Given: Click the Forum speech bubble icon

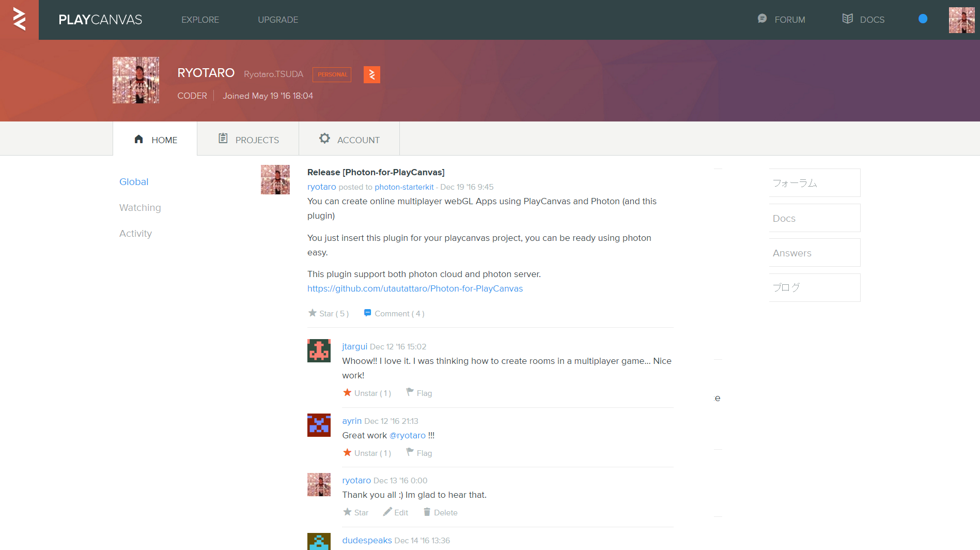Looking at the screenshot, I should 762,19.
